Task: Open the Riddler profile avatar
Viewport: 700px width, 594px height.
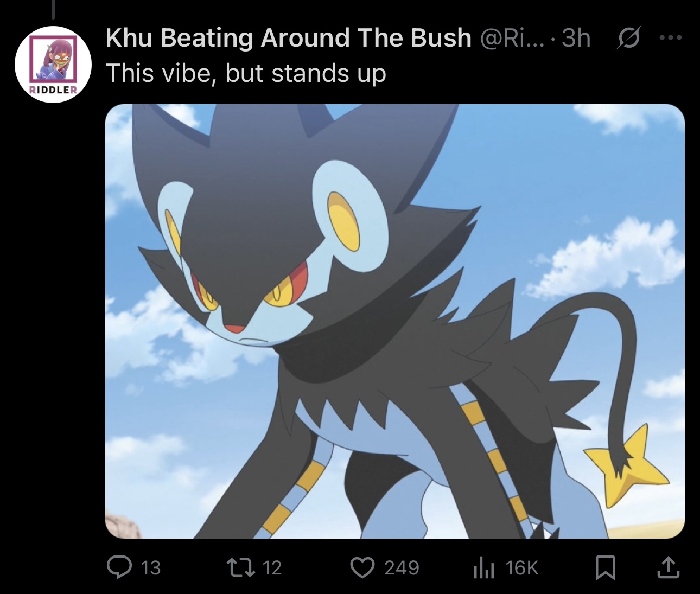Action: 53,63
